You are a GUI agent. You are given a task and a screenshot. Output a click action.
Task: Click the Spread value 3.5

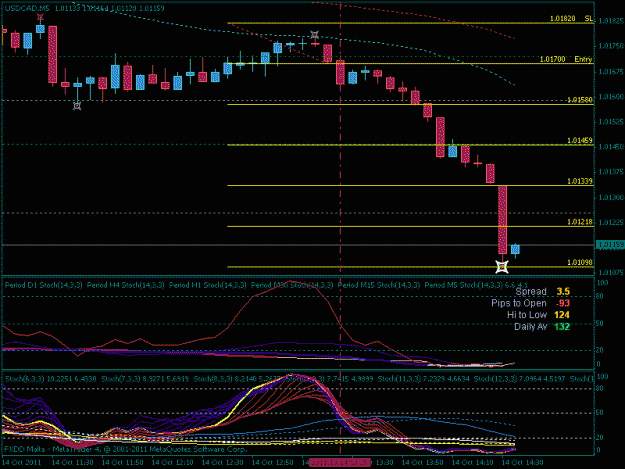(x=563, y=291)
